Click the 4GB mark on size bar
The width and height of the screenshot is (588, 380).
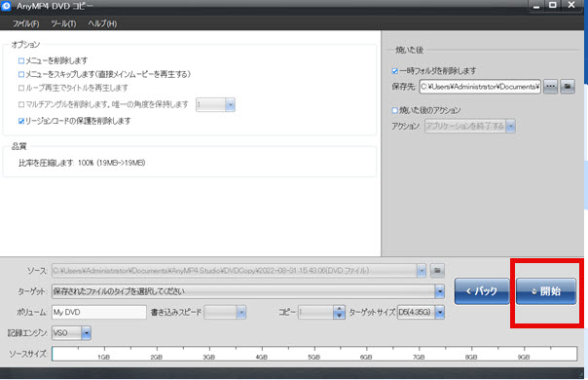coord(261,357)
